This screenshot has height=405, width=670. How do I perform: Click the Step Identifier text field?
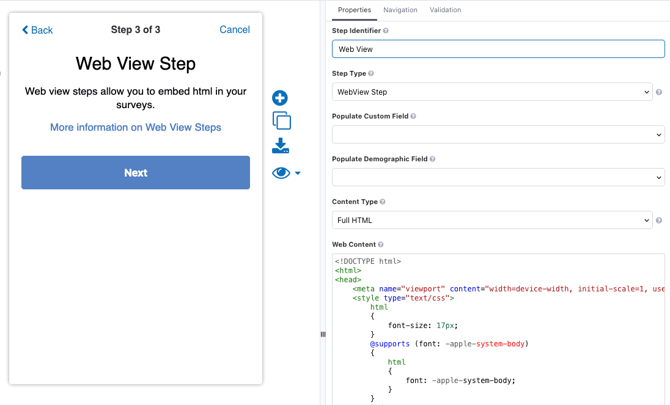tap(498, 49)
